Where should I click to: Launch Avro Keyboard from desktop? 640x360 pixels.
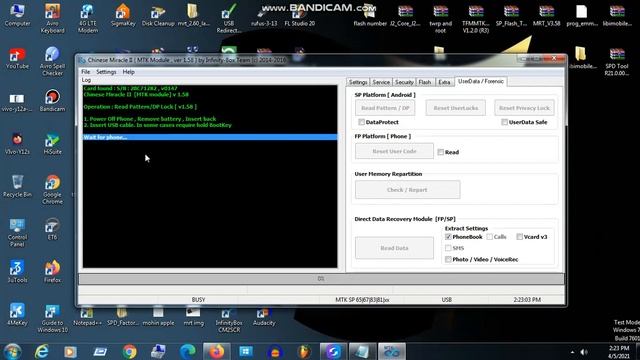(52, 19)
